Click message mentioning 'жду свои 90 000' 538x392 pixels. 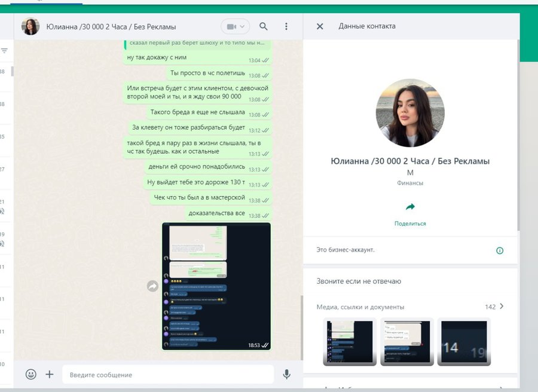click(x=197, y=93)
